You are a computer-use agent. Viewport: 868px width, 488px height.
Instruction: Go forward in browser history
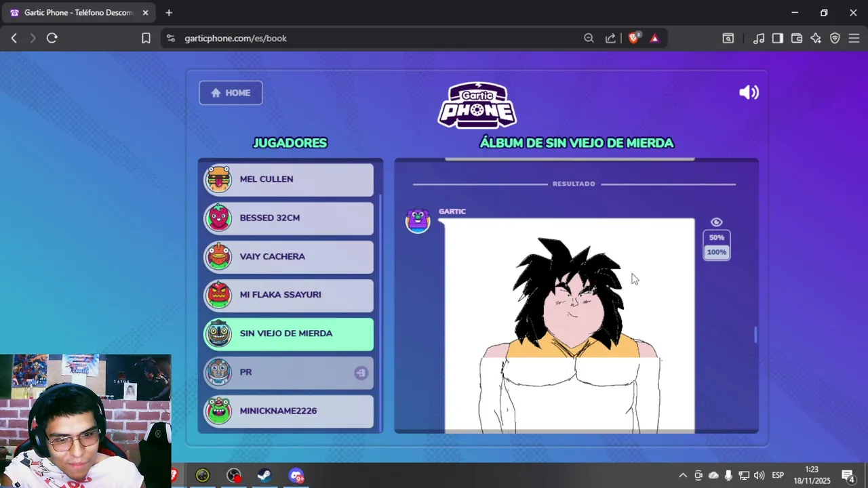click(33, 39)
